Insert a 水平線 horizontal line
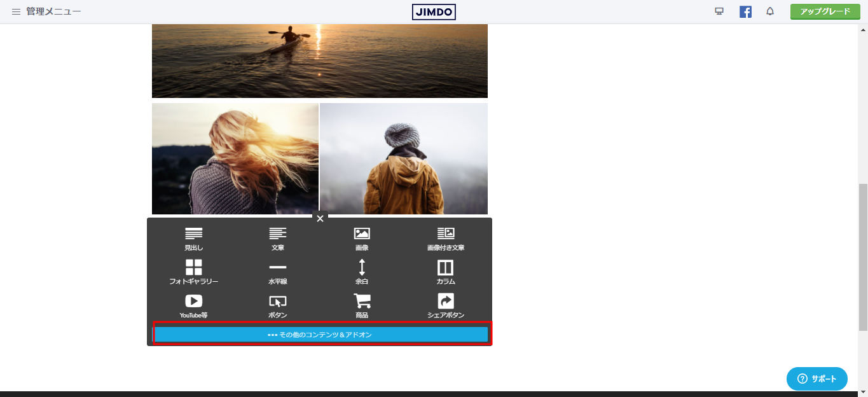Viewport: 868px width, 397px height. tap(278, 272)
